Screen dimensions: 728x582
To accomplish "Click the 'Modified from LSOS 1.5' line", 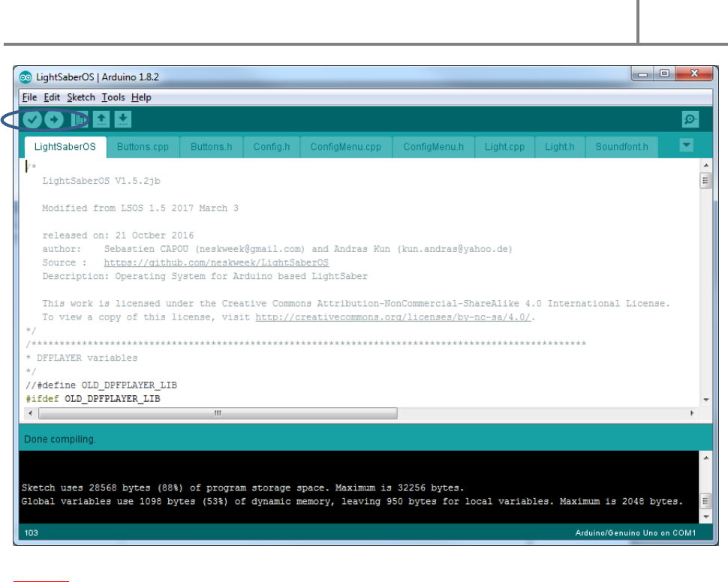I will coord(140,208).
